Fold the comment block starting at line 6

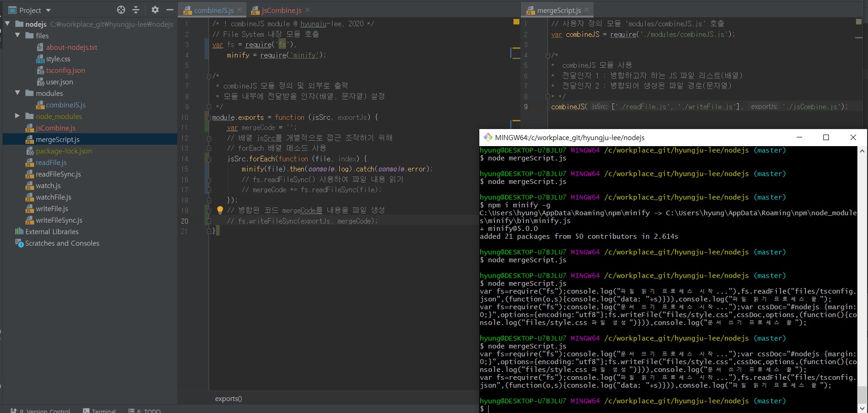209,76
